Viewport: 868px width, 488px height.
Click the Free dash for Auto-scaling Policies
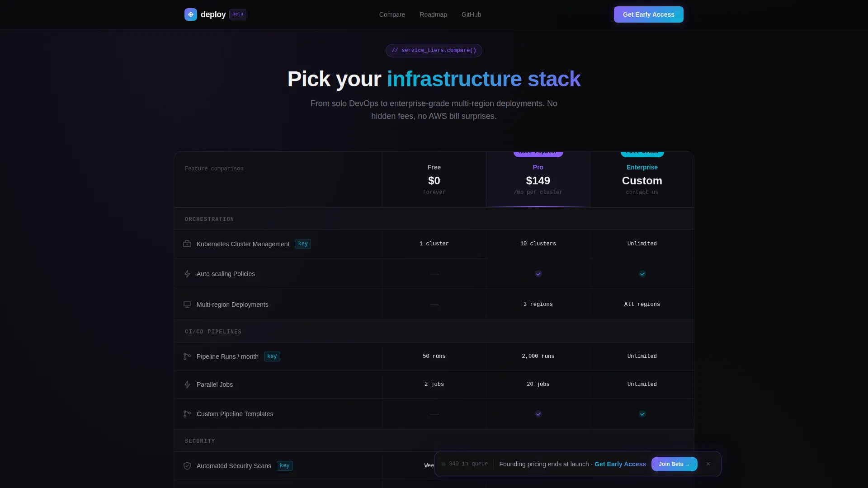[434, 274]
